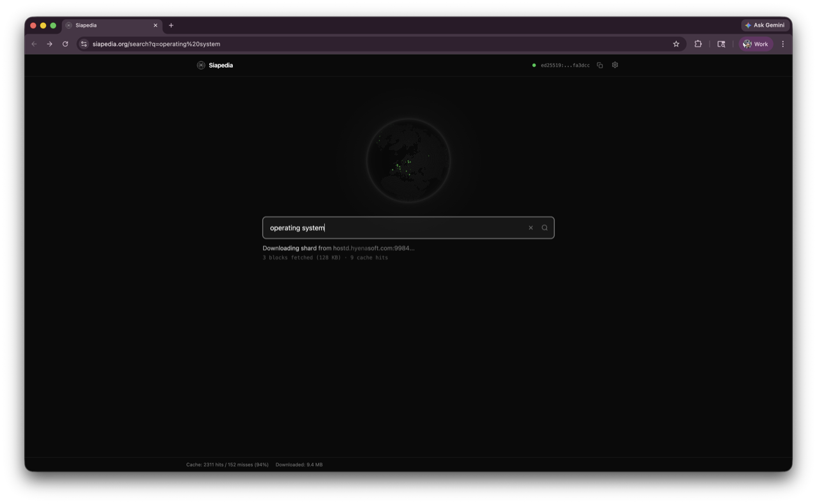
Task: Click the dark globe host map
Action: coord(408,161)
